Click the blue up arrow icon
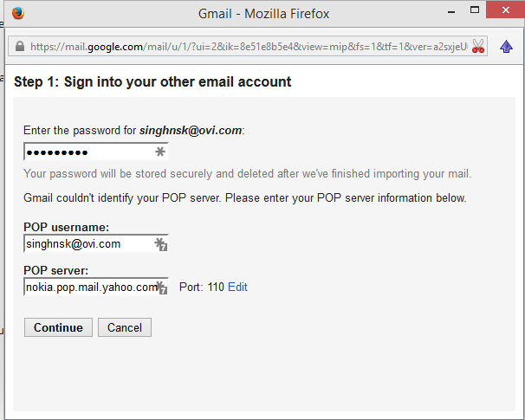The image size is (525, 420). [x=506, y=47]
